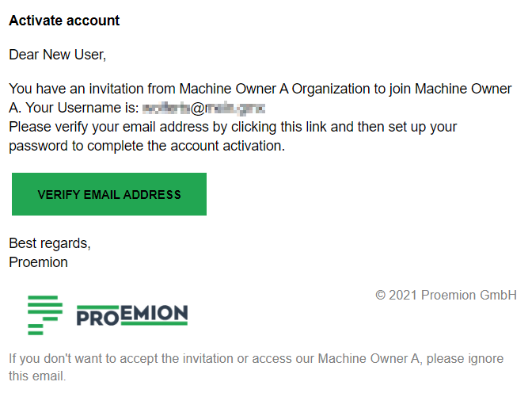Image resolution: width=532 pixels, height=397 pixels.
Task: Click the "If you don't want to accept" footer
Action: pos(84,359)
